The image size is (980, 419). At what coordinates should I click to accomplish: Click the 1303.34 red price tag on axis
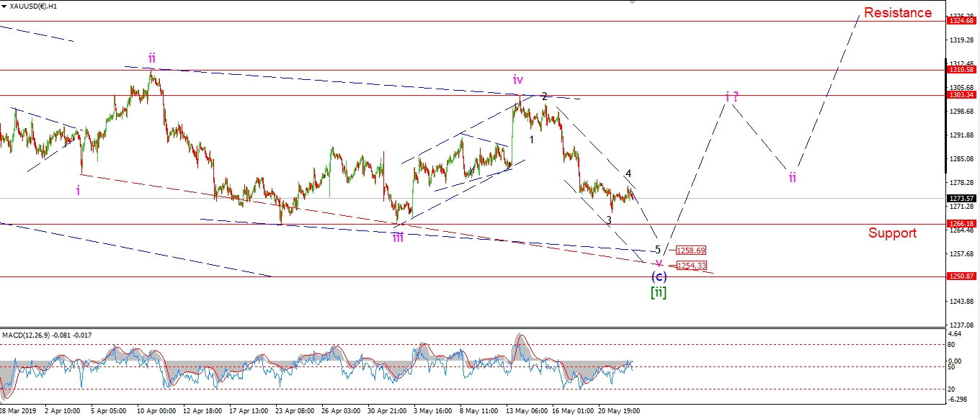(x=962, y=95)
